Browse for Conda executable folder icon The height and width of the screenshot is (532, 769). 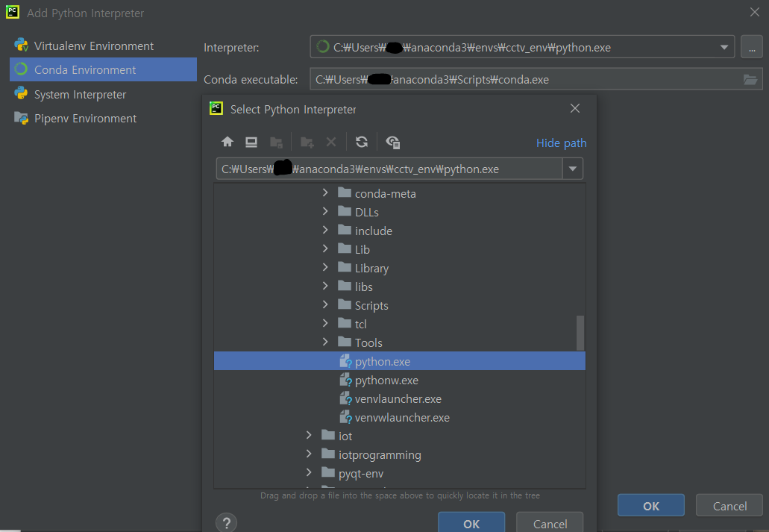(x=750, y=80)
